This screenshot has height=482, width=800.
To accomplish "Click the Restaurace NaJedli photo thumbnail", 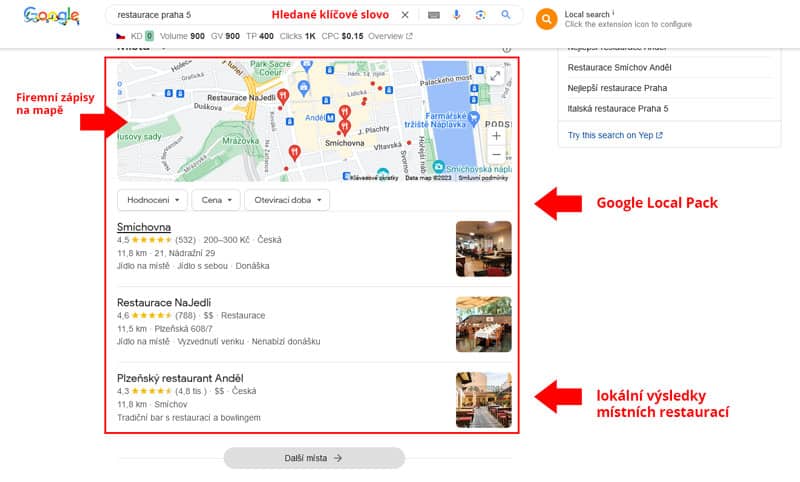I will pyautogui.click(x=484, y=324).
